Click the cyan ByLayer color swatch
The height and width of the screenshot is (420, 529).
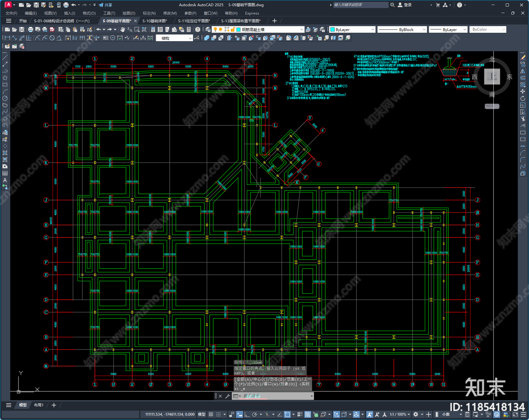coord(333,29)
